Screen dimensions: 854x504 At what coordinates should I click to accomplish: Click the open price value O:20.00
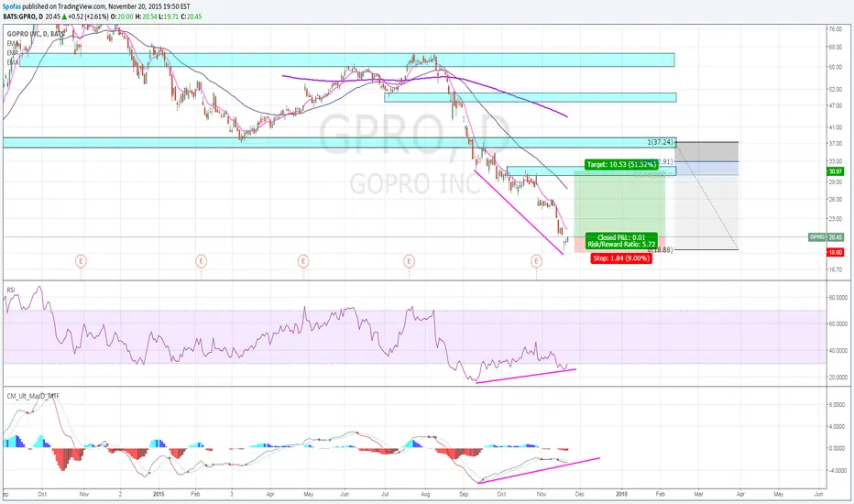(x=123, y=16)
